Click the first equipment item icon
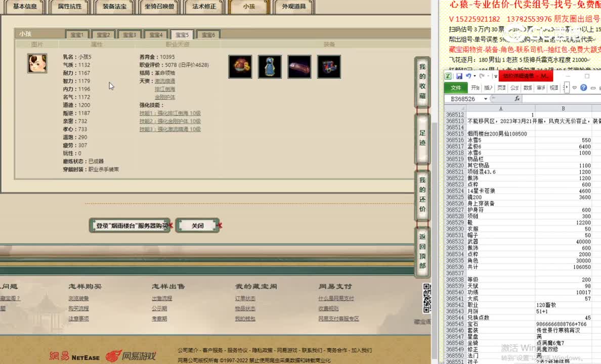The height and width of the screenshot is (364, 601). pyautogui.click(x=240, y=66)
